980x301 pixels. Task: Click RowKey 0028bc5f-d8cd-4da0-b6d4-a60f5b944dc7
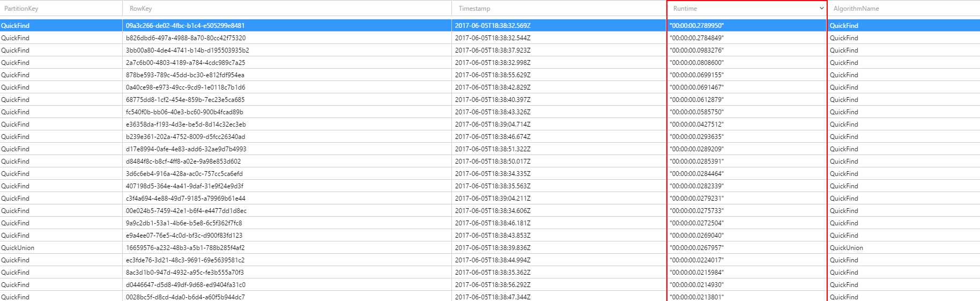point(185,297)
